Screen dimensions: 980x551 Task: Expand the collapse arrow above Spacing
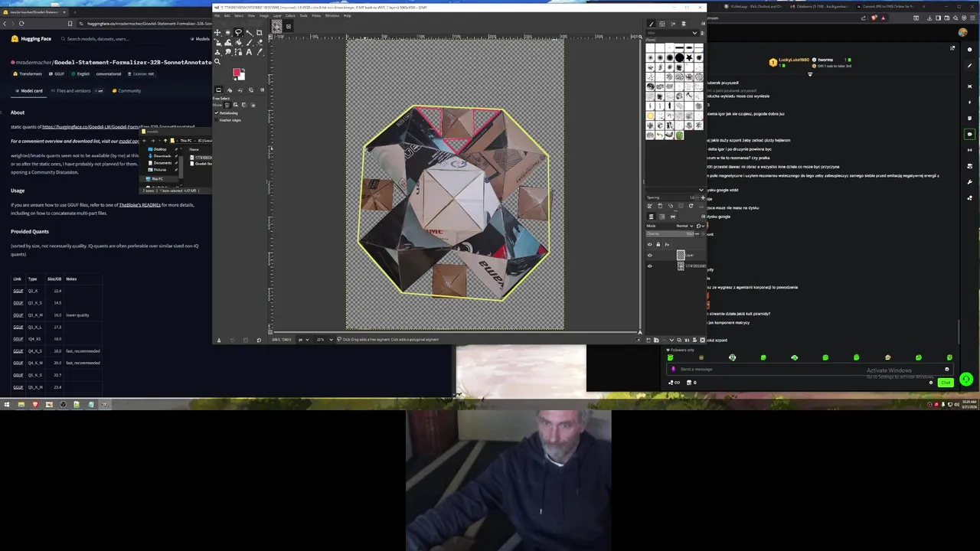click(701, 190)
